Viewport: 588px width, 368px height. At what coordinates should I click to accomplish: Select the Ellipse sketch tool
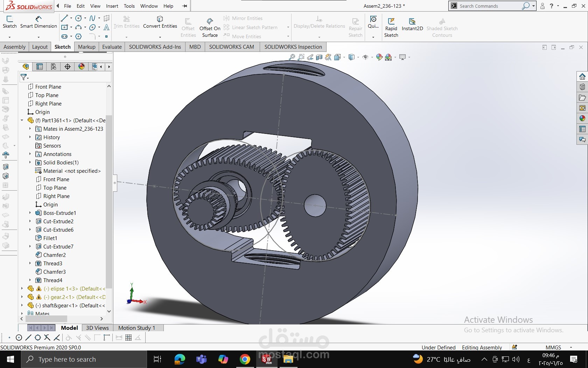pyautogui.click(x=92, y=27)
